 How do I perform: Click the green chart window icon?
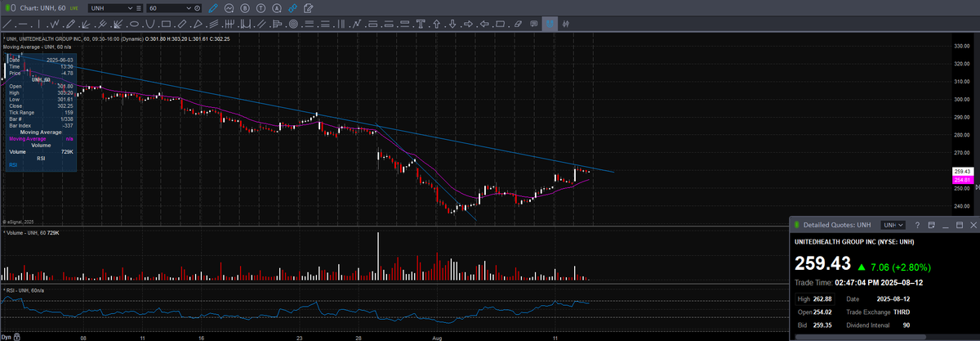[11, 8]
